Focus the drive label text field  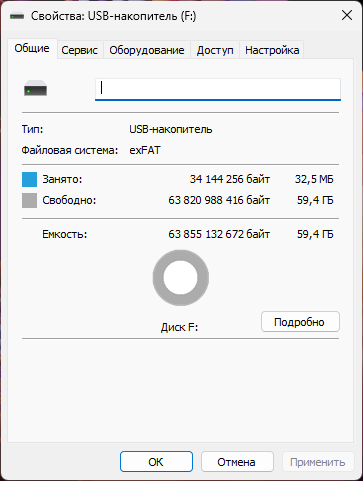(218, 89)
